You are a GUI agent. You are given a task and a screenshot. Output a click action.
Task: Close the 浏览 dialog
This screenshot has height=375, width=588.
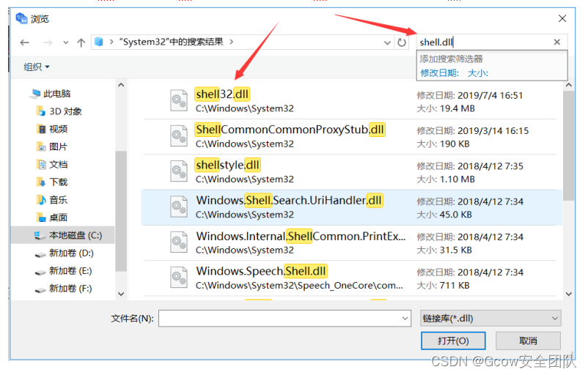click(562, 18)
